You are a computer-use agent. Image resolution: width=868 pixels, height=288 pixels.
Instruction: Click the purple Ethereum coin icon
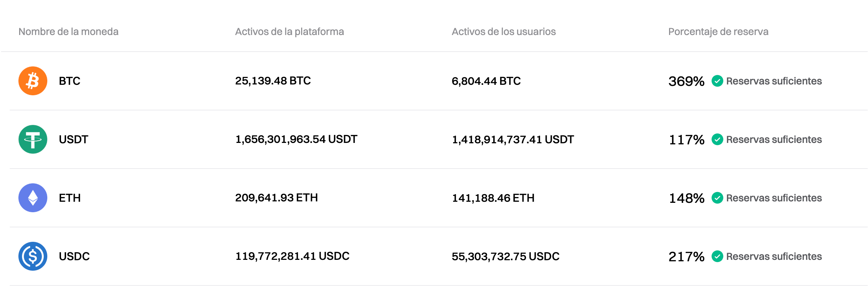[33, 198]
